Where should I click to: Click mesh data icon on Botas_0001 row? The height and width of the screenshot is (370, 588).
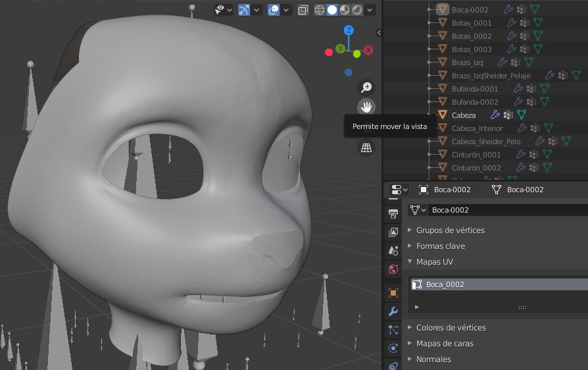(x=538, y=22)
